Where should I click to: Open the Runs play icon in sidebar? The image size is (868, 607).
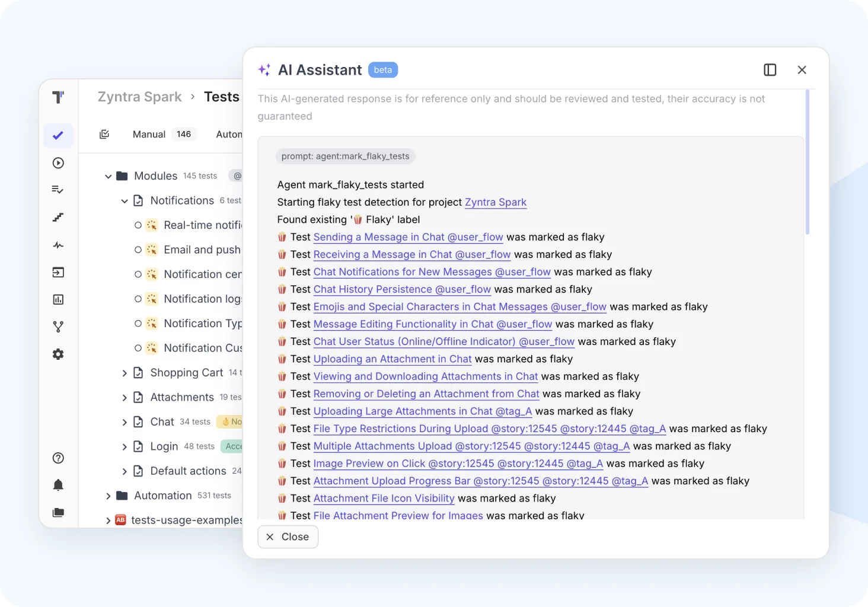coord(58,163)
